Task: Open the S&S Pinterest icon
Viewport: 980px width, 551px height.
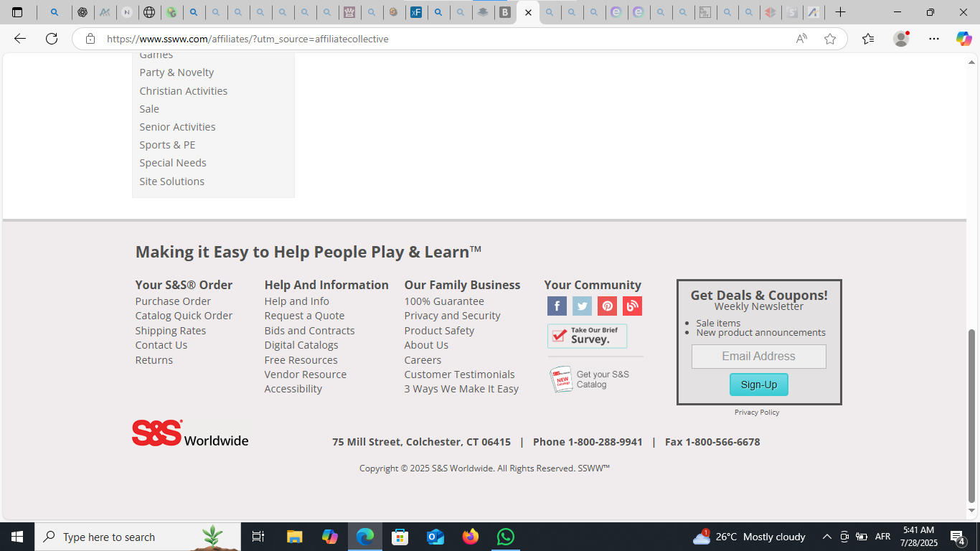Action: point(607,306)
